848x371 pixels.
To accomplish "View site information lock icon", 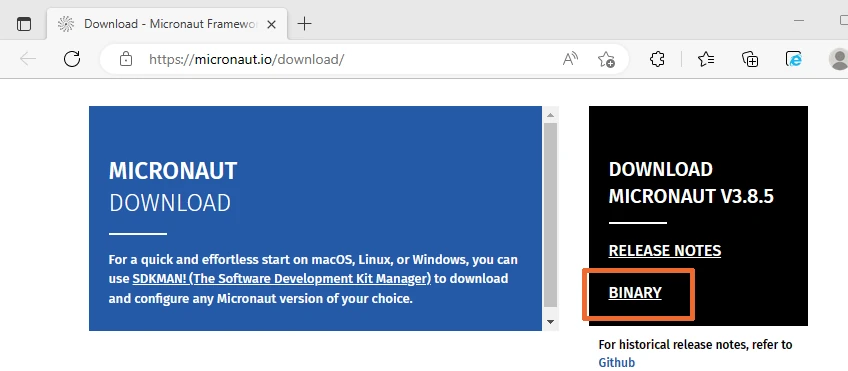I will pos(126,59).
